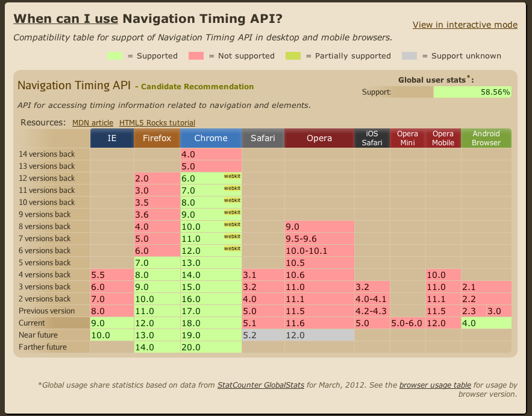Click the Firefox 3.6 cell
Image resolution: width=532 pixels, height=416 pixels.
(157, 214)
